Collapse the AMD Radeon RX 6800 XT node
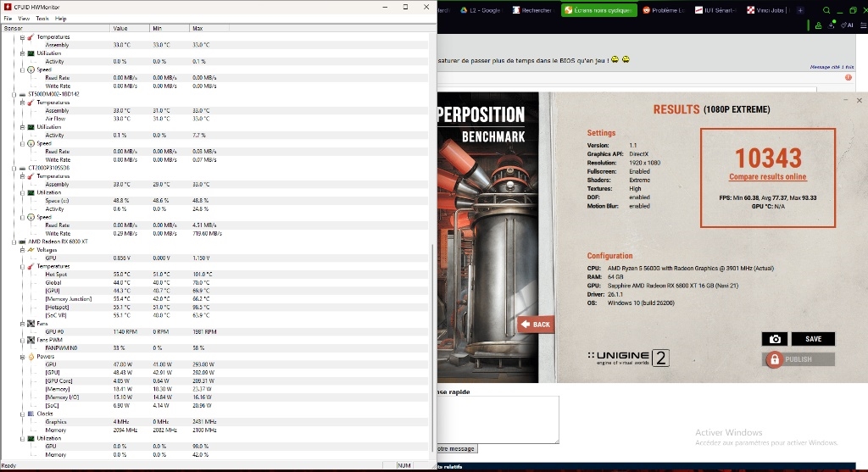Viewport: 868px width, 472px height. click(14, 242)
